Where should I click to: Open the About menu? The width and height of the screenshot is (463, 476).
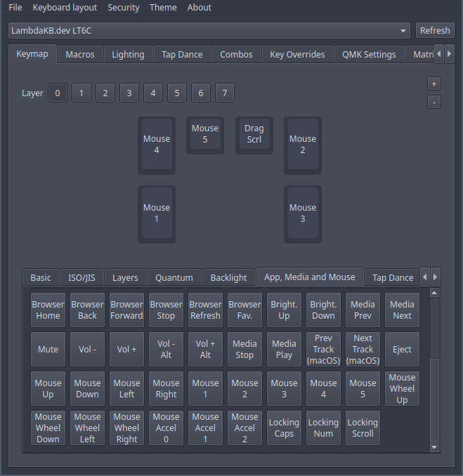[x=199, y=7]
